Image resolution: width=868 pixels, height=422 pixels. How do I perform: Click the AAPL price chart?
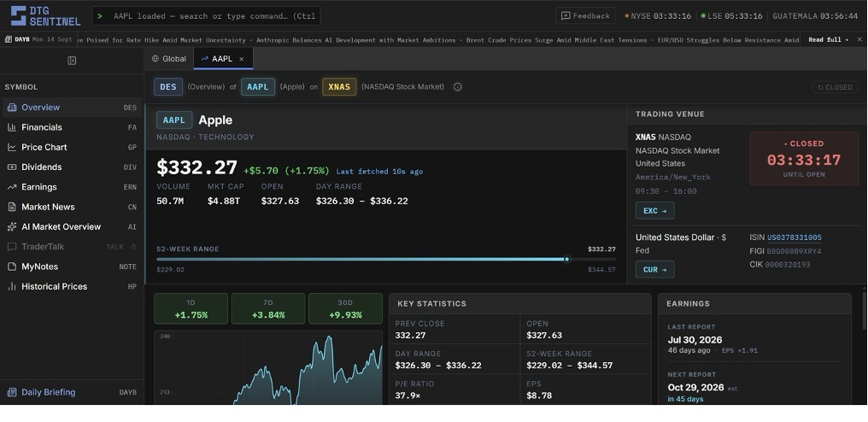click(x=268, y=367)
